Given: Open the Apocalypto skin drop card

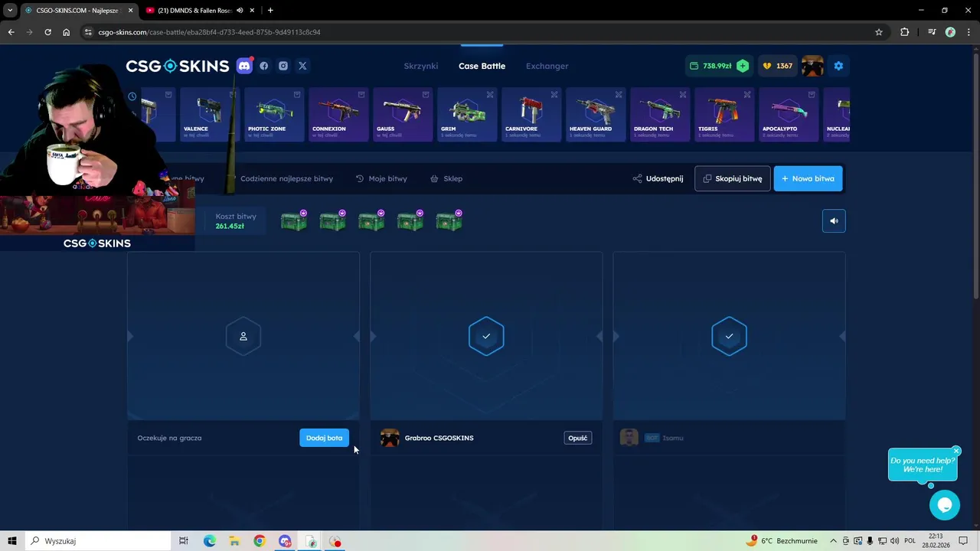Looking at the screenshot, I should (788, 115).
